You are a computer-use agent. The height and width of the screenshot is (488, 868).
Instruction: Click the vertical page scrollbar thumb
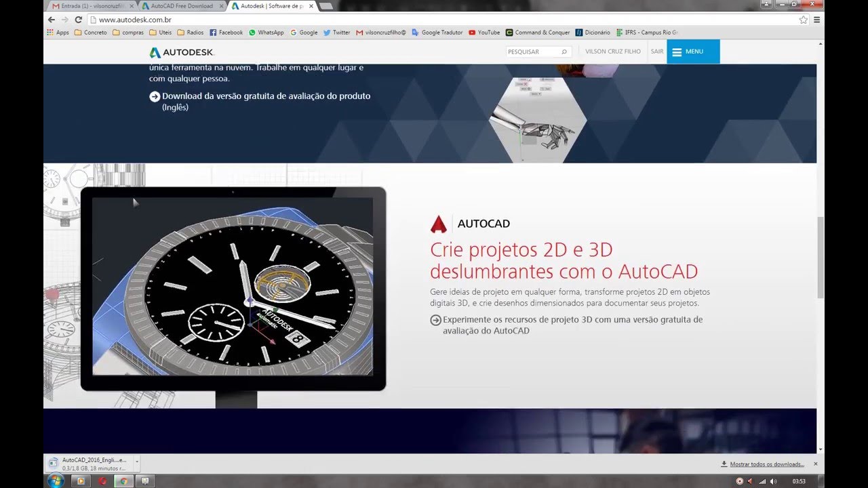821,258
